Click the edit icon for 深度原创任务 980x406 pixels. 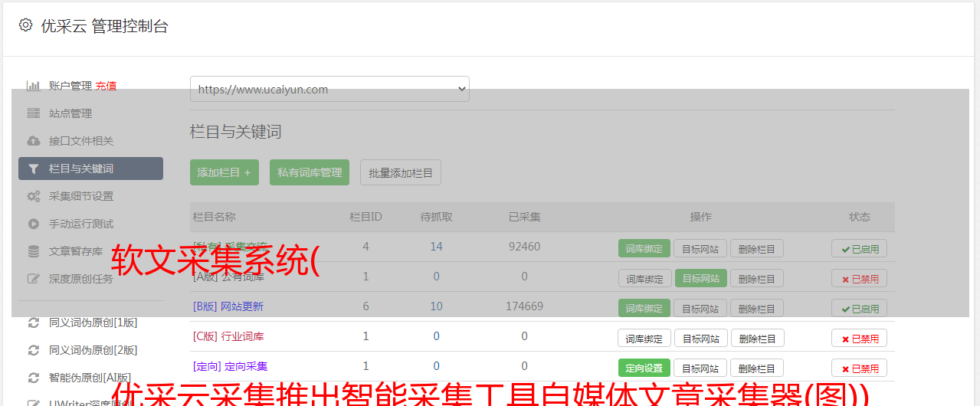coord(33,279)
